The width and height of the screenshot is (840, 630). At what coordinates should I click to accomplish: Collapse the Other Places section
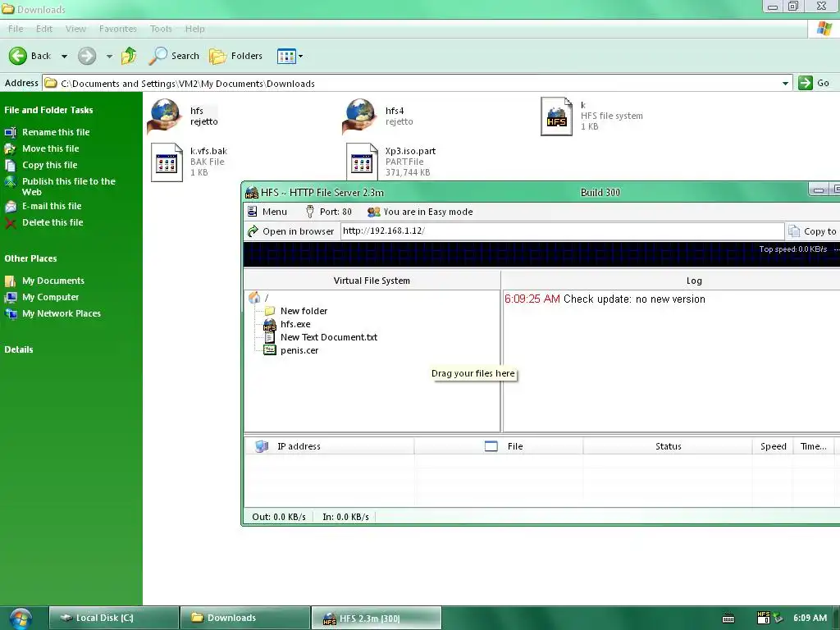point(30,258)
